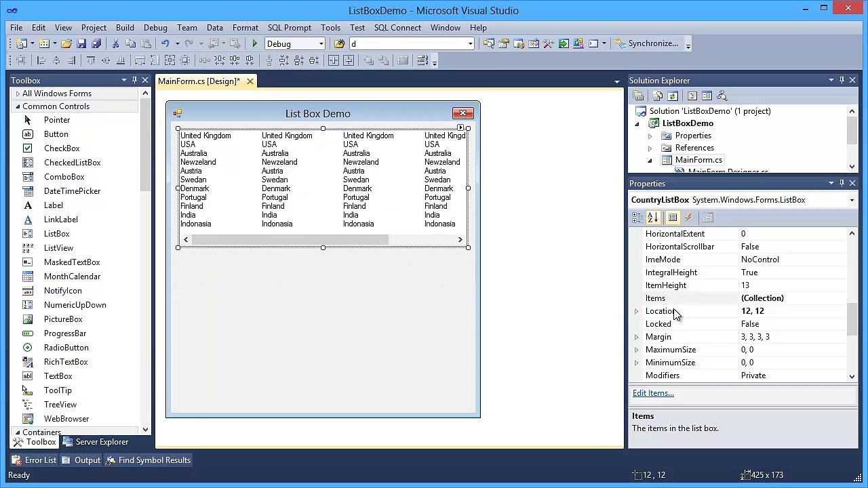This screenshot has height=488, width=868.
Task: Show Events with the lightning bolt icon
Action: pos(688,218)
